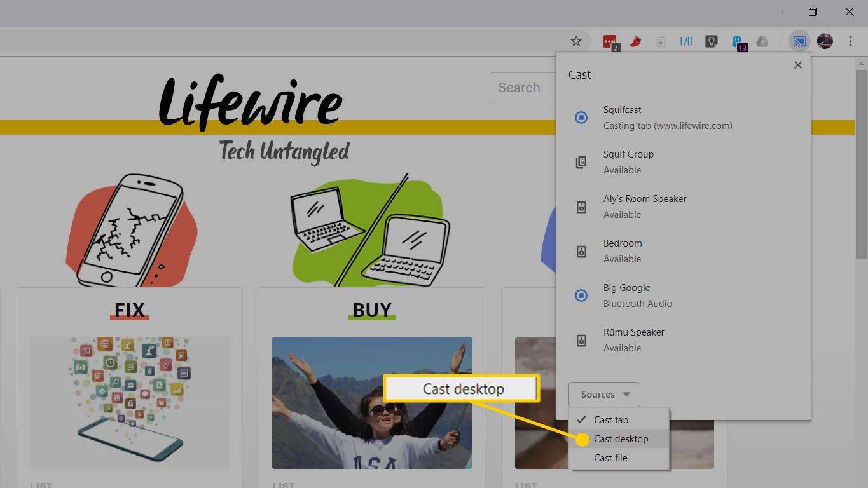Select Big Google in the device list
The image size is (868, 488).
[x=626, y=288]
